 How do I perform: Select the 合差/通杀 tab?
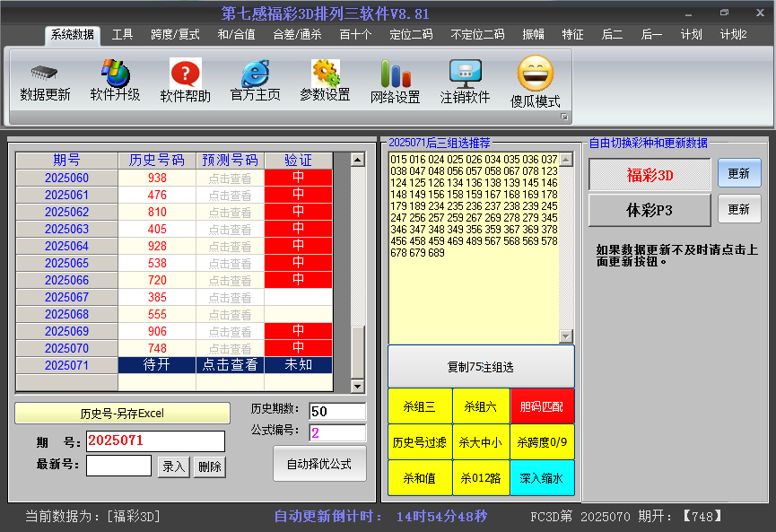tap(297, 35)
